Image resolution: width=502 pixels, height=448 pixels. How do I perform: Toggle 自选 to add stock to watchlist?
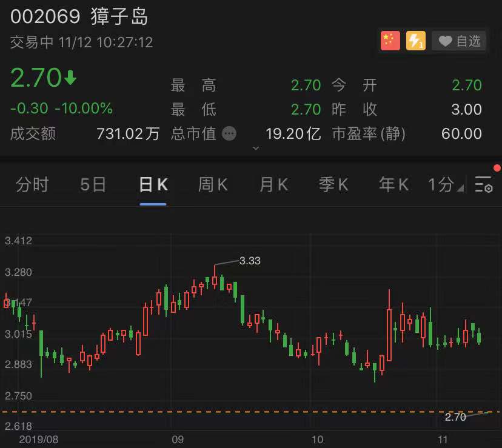pyautogui.click(x=460, y=41)
